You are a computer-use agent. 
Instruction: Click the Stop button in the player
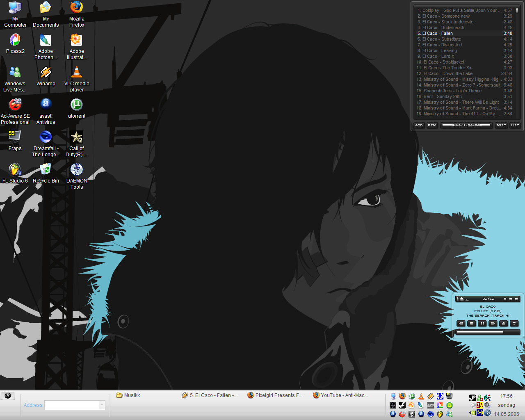472,324
